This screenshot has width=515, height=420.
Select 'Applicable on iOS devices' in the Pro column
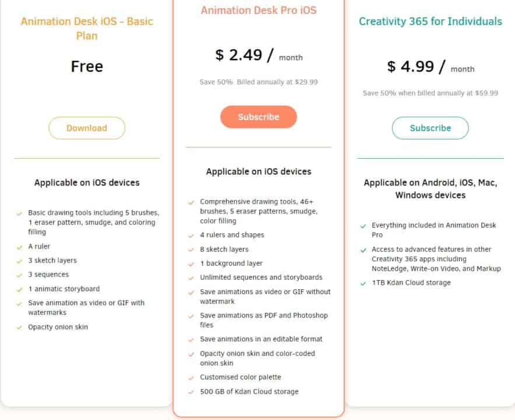(x=258, y=171)
